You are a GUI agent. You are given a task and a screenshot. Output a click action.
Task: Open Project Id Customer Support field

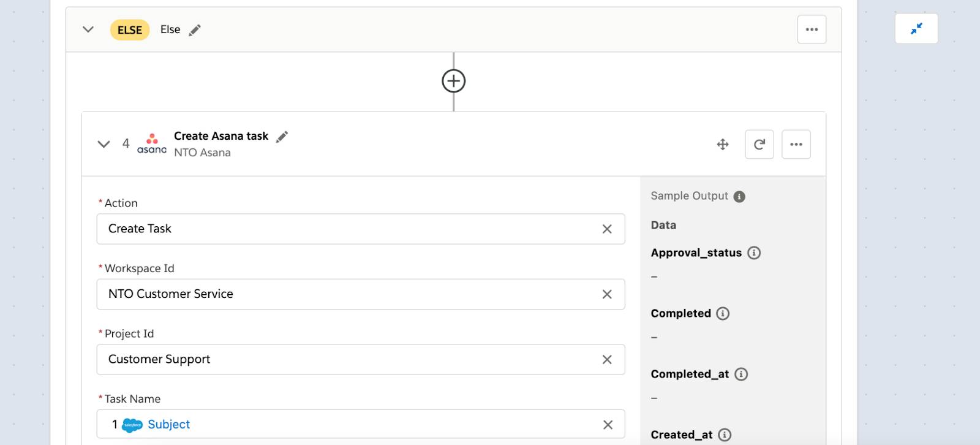pos(361,359)
